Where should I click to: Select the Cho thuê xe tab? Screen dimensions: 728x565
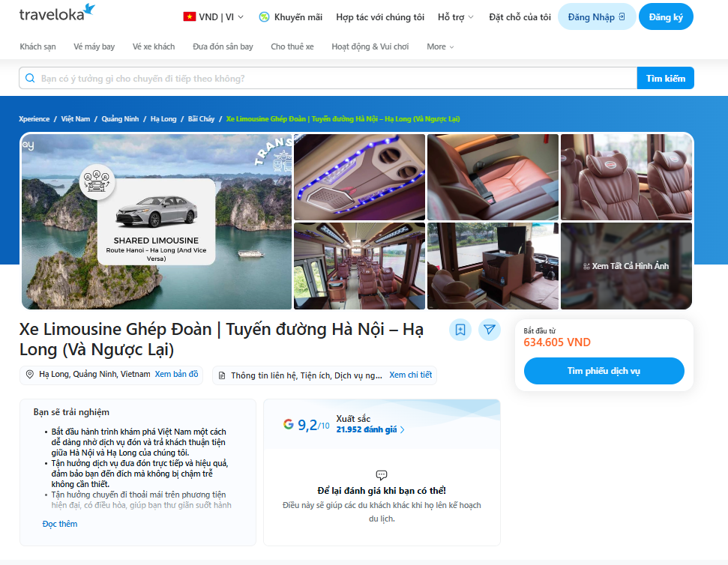click(x=292, y=46)
